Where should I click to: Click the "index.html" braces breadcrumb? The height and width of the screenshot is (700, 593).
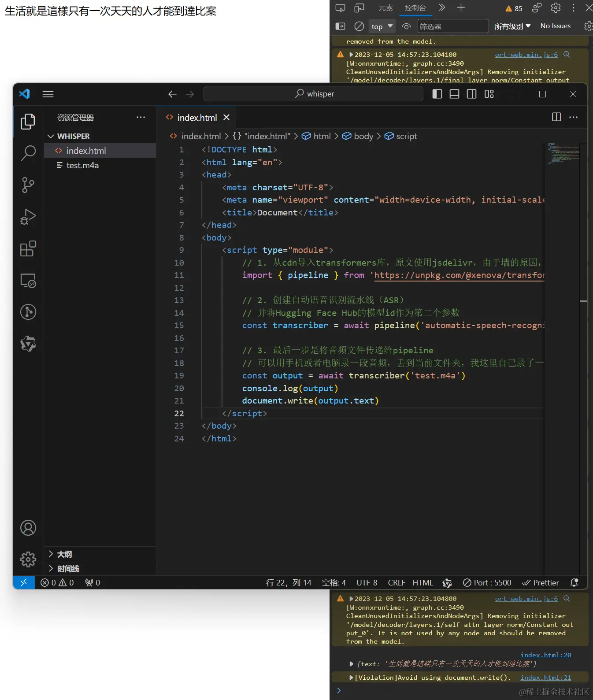(261, 136)
